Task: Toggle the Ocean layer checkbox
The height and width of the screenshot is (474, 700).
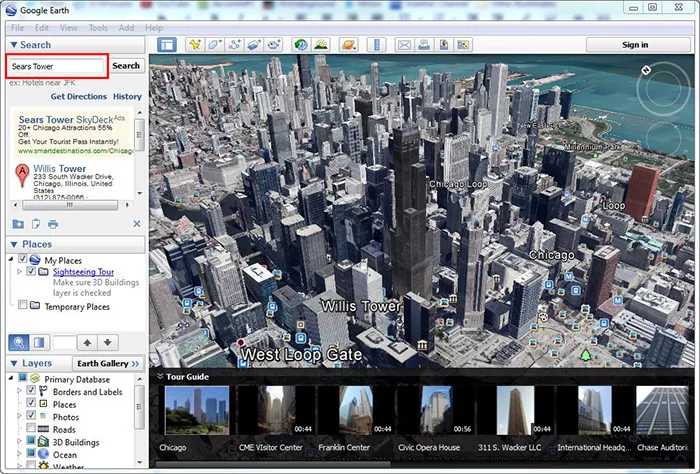Action: (31, 453)
